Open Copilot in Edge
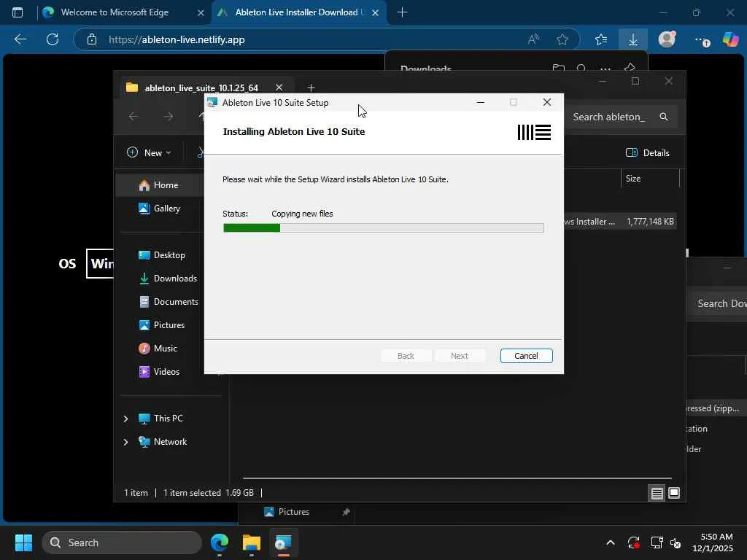The width and height of the screenshot is (747, 560). click(x=730, y=39)
